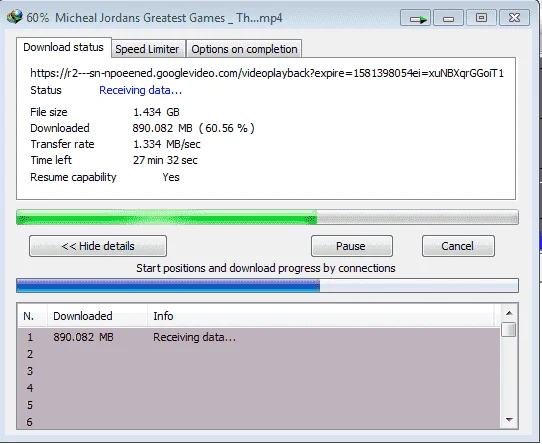Click the file size value 1.434 GB

point(156,112)
